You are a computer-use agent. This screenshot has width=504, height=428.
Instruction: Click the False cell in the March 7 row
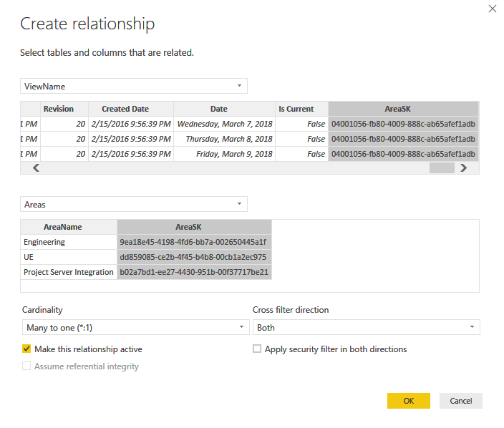click(301, 124)
